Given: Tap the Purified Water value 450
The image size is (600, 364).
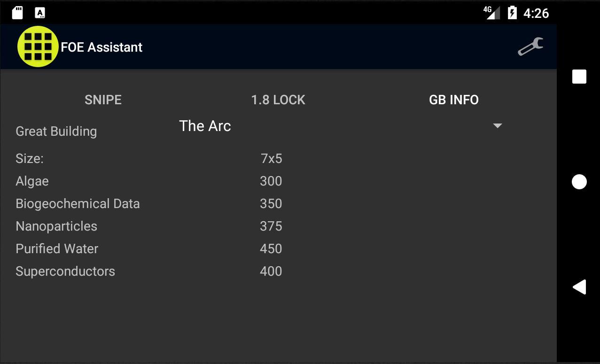Looking at the screenshot, I should click(271, 249).
